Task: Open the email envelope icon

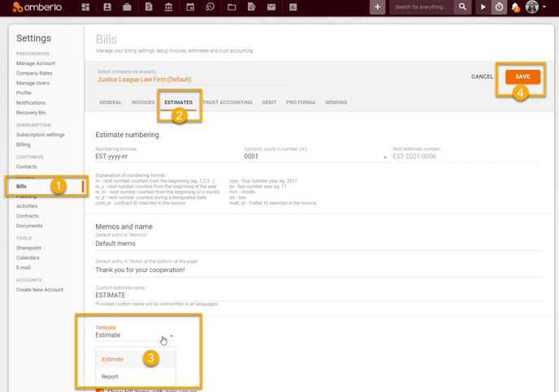Action: click(271, 7)
